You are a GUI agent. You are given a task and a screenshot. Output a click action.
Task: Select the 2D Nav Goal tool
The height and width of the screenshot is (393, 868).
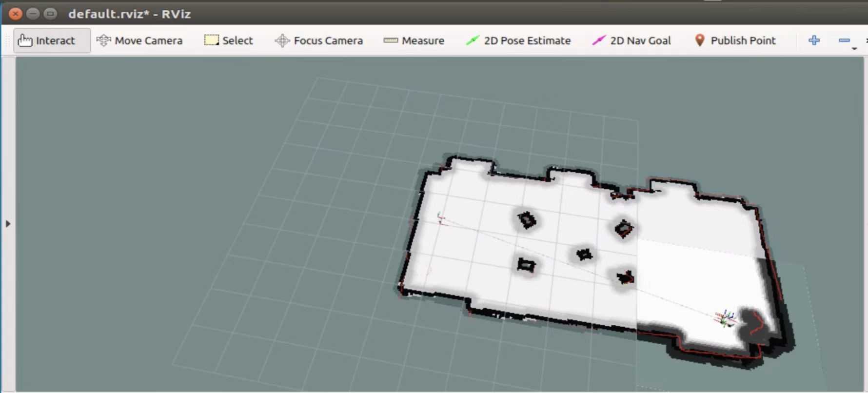[631, 40]
